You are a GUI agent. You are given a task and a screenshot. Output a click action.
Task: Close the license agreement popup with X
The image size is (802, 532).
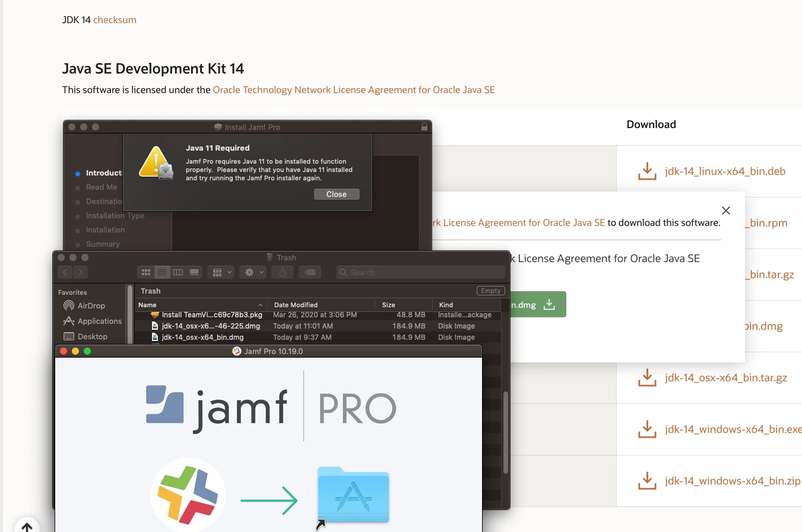click(725, 211)
